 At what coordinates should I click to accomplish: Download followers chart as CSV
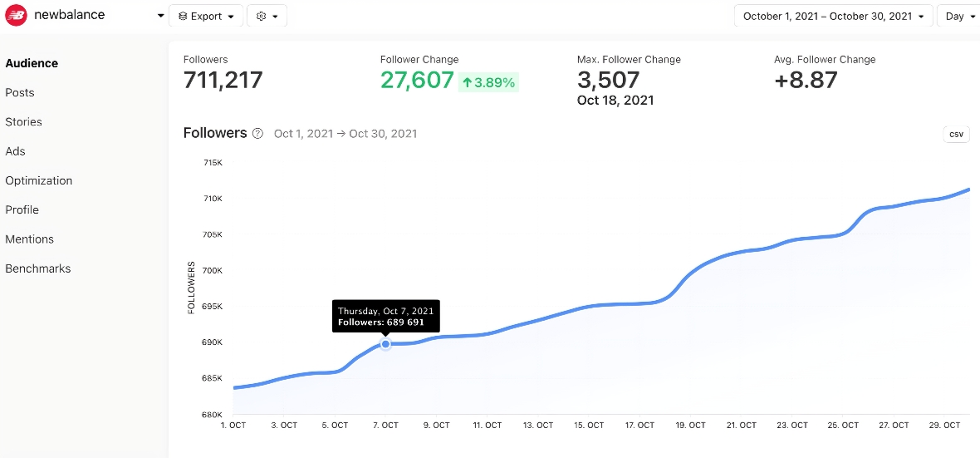tap(956, 134)
